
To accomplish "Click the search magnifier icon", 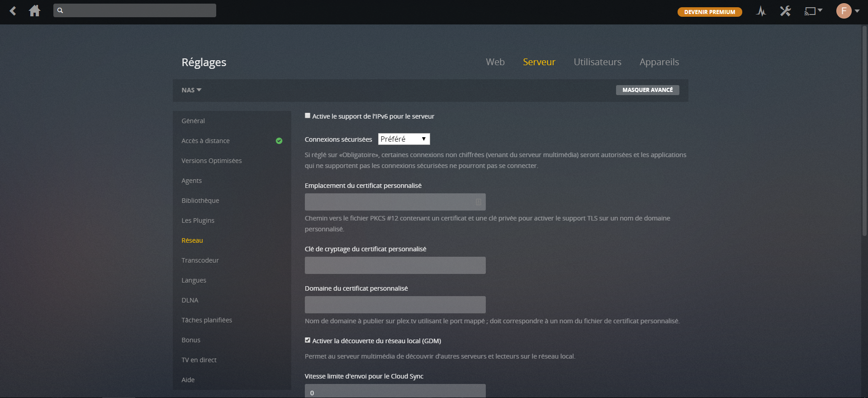I will click(x=60, y=10).
